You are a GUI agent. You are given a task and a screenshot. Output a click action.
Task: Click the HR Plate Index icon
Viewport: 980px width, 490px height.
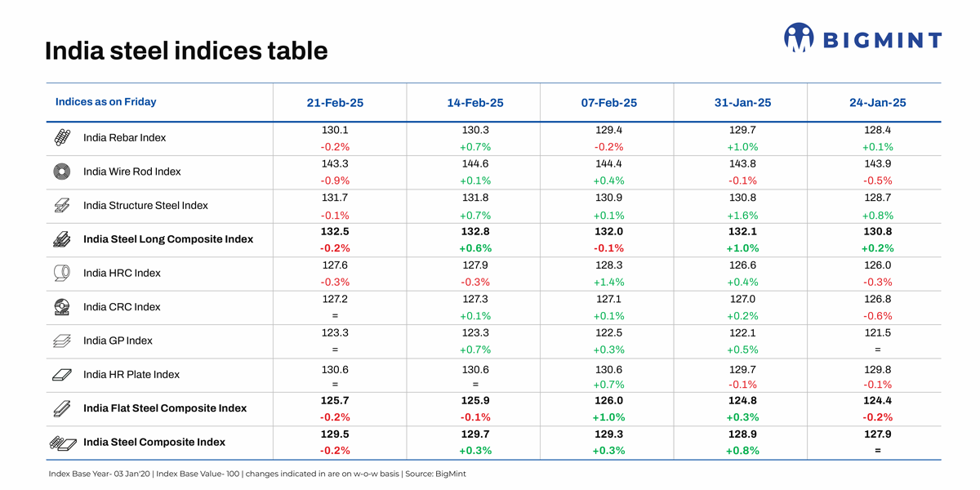pos(62,375)
